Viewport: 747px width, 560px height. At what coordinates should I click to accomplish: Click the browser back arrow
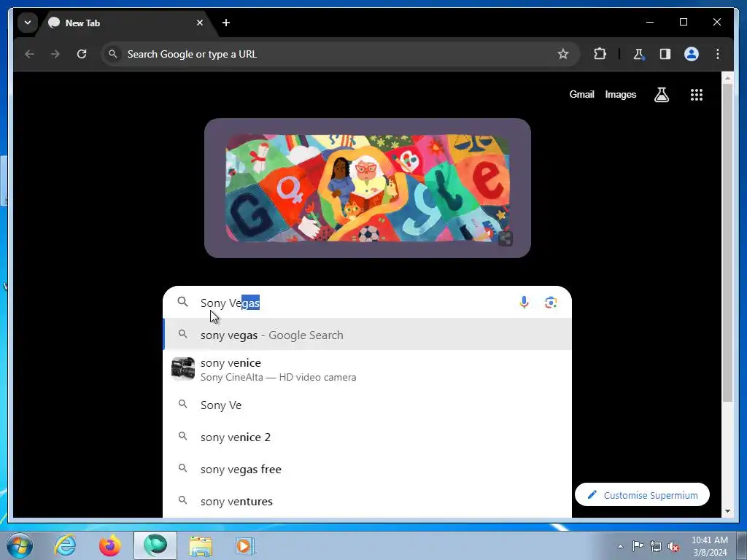tap(29, 54)
